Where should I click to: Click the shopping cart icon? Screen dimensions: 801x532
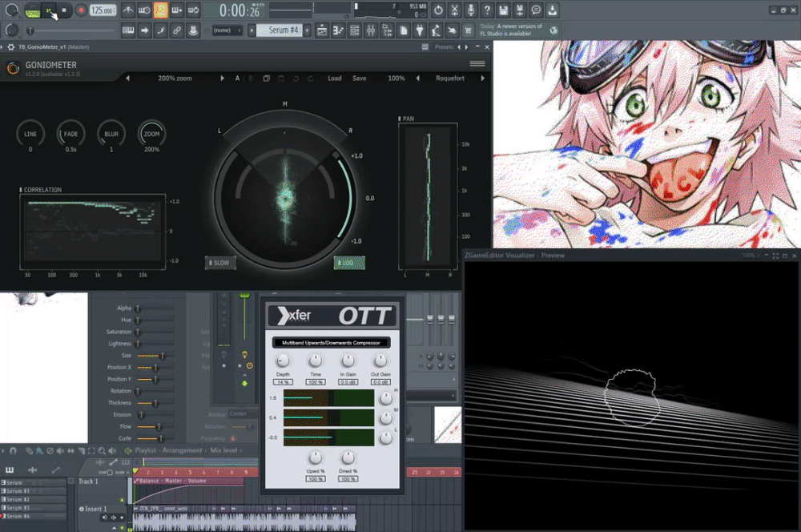(x=468, y=30)
